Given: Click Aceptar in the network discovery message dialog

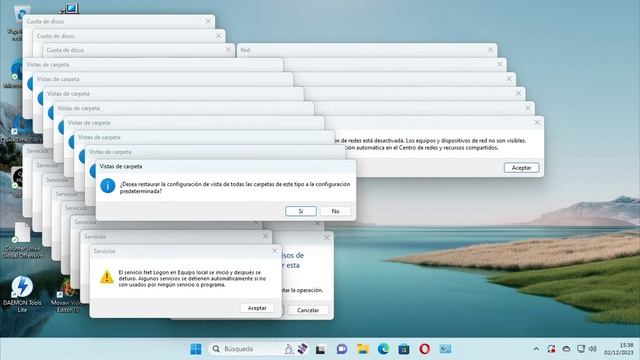Looking at the screenshot, I should [x=521, y=168].
